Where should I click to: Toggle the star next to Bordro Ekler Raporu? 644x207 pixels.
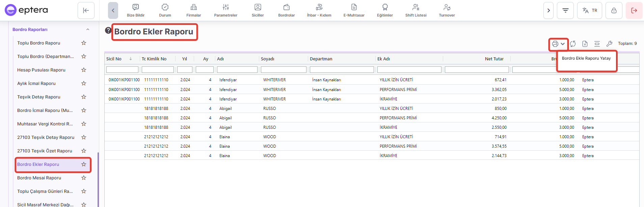tap(84, 164)
